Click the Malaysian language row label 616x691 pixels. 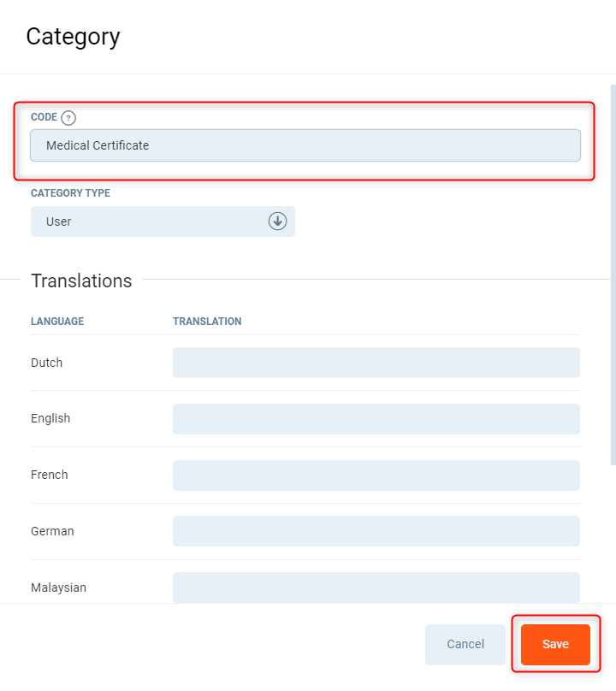[x=58, y=588]
